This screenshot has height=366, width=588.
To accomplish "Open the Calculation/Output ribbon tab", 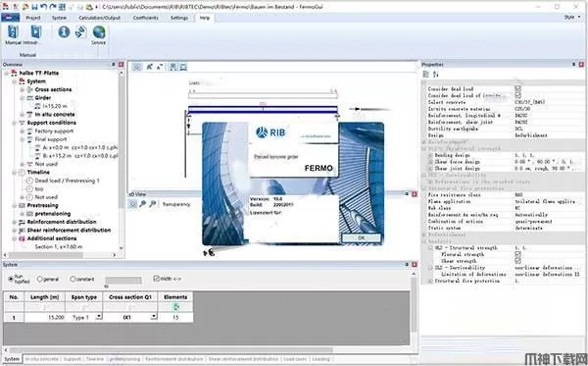I will (99, 18).
